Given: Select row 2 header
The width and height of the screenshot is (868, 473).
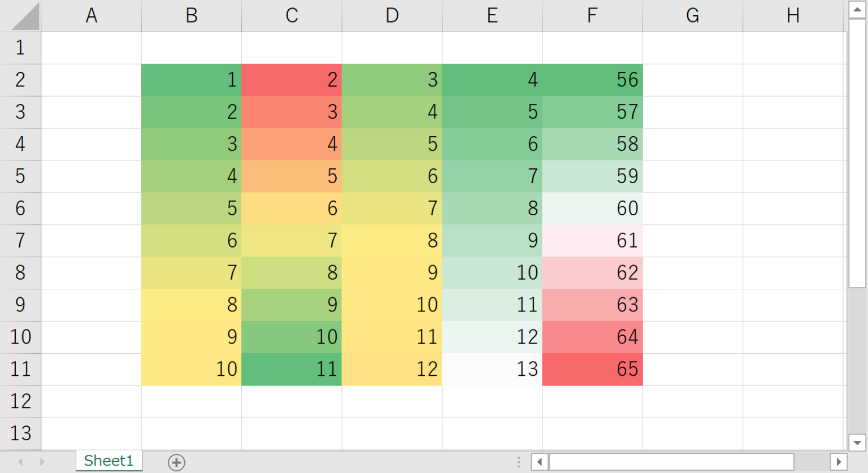Looking at the screenshot, I should pos(20,80).
